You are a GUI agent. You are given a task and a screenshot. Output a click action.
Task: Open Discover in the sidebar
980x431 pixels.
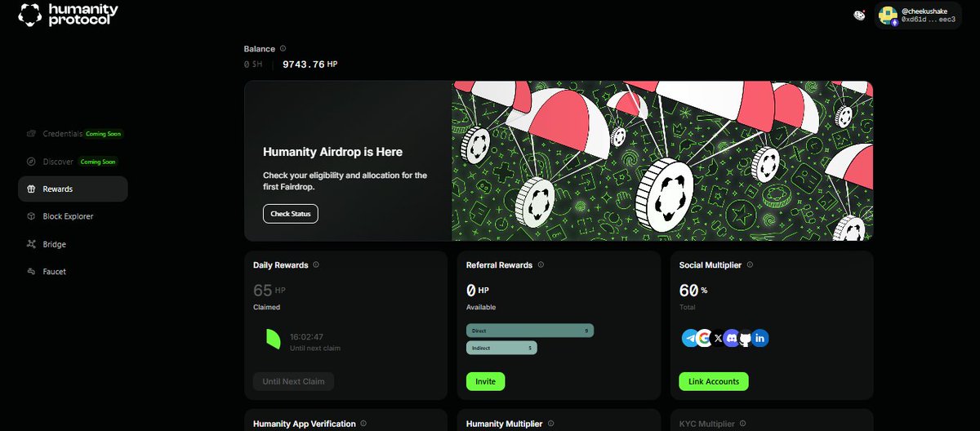click(58, 162)
